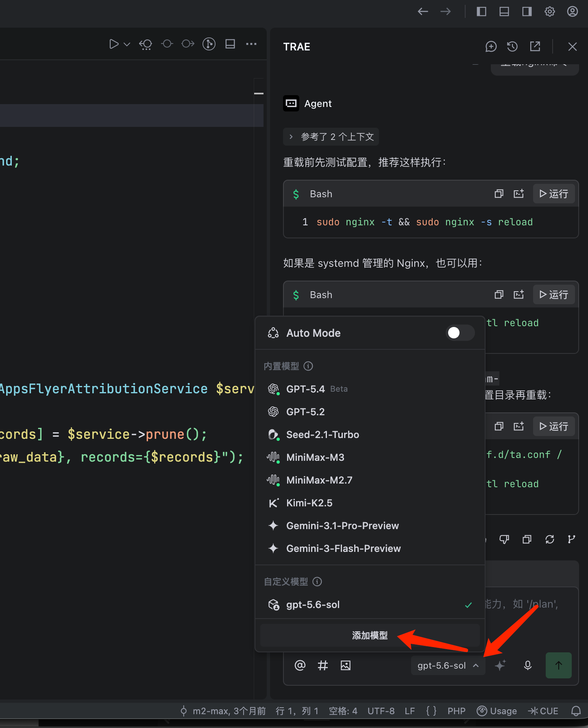Image resolution: width=588 pixels, height=728 pixels.
Task: Copy the nginx -t Bash code block
Action: pos(499,194)
